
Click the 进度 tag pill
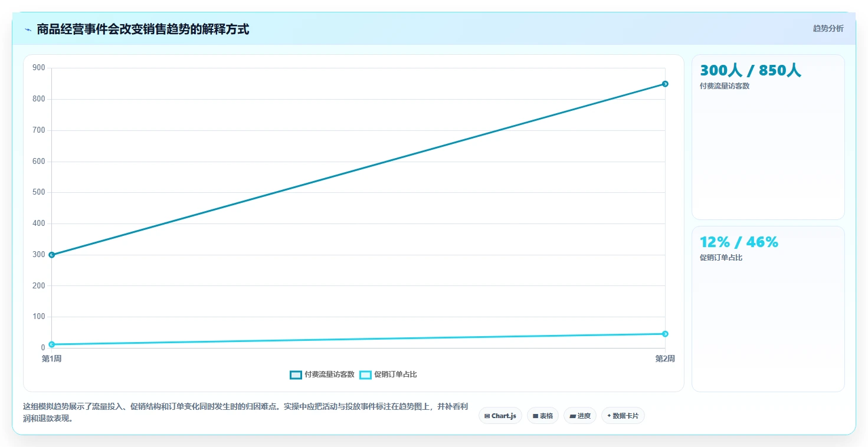tap(580, 416)
